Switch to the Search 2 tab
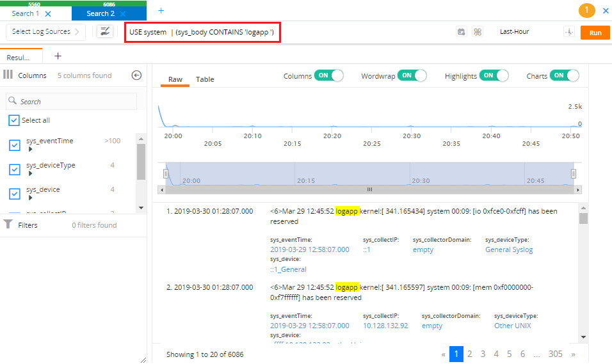This screenshot has width=612, height=364. 101,13
